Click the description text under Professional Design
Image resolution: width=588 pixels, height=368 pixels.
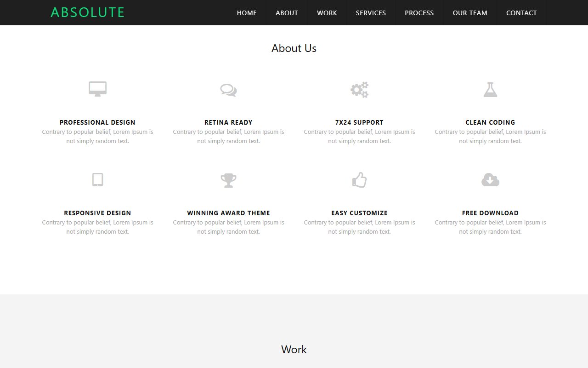(97, 136)
